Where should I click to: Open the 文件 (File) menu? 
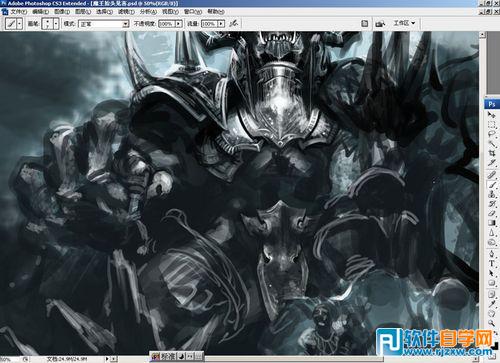click(18, 12)
